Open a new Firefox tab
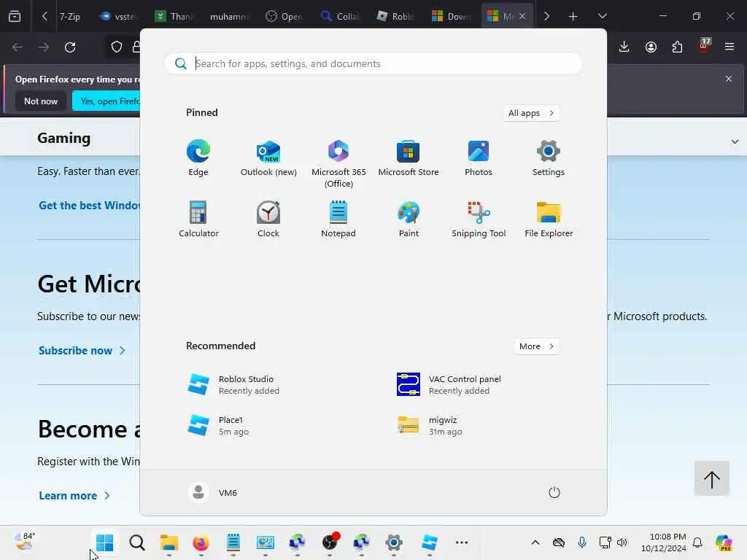Image resolution: width=747 pixels, height=560 pixels. (x=573, y=16)
